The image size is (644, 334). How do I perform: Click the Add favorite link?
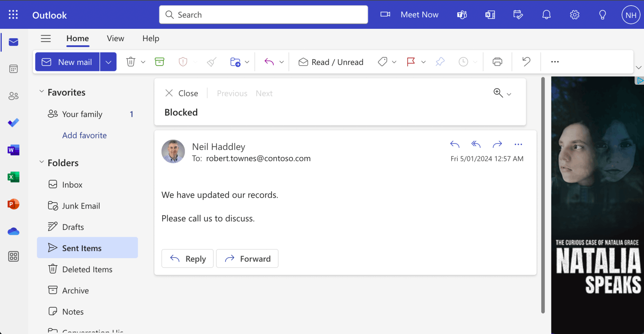[x=85, y=135]
